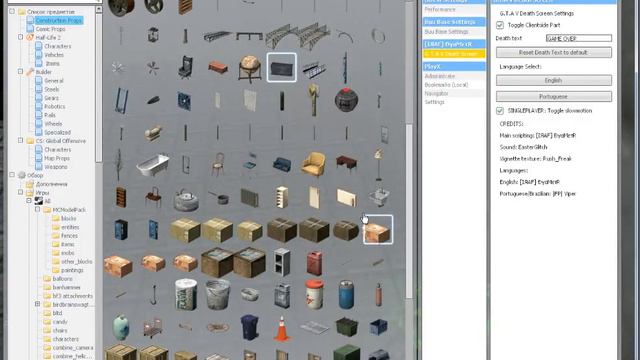Image resolution: width=640 pixels, height=360 pixels.
Task: Select the meat hook prop
Action: click(x=153, y=295)
